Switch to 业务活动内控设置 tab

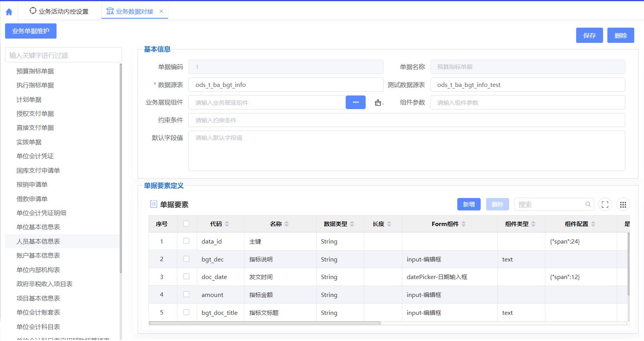pyautogui.click(x=59, y=11)
